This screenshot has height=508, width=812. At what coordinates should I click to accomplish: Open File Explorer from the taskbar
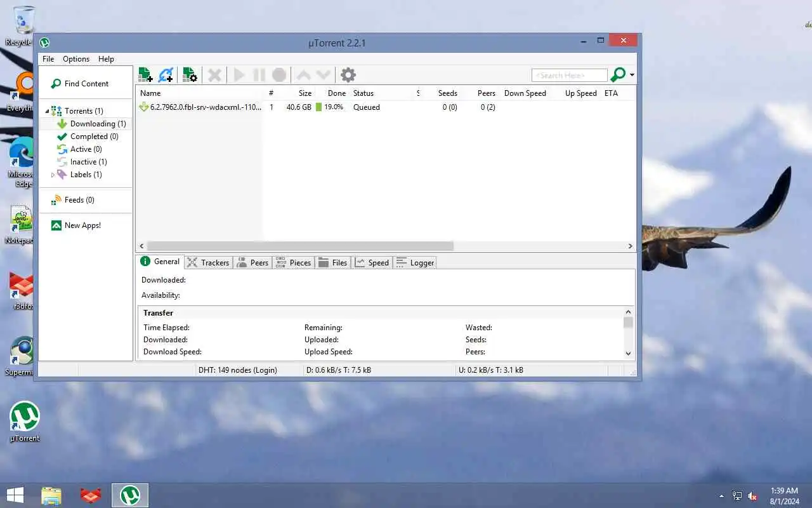51,495
